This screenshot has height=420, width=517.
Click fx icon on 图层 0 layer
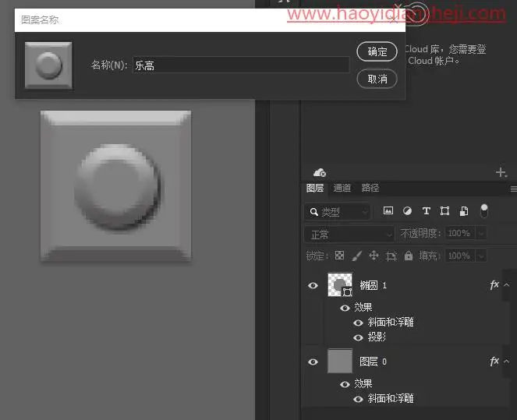click(x=494, y=361)
